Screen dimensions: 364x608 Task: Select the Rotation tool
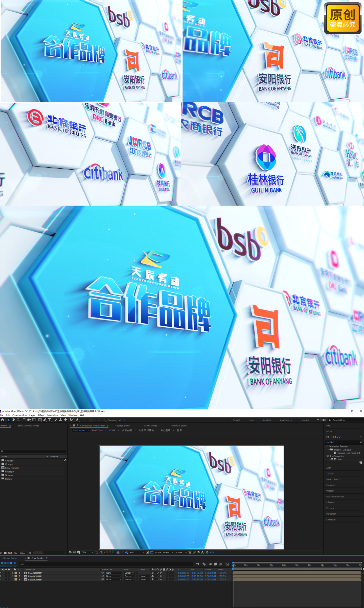pos(24,420)
